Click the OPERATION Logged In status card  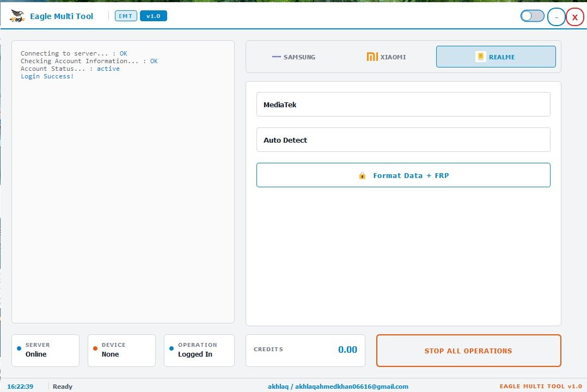tap(199, 351)
